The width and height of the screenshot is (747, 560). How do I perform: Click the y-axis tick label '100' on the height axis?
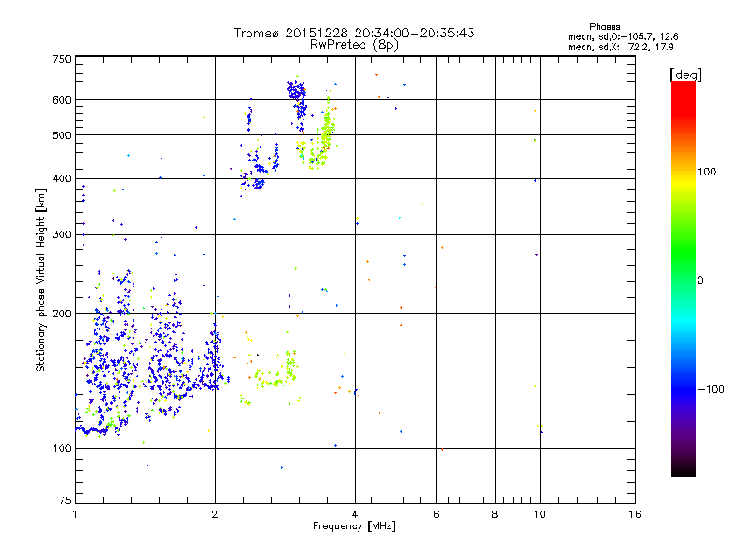[62, 449]
